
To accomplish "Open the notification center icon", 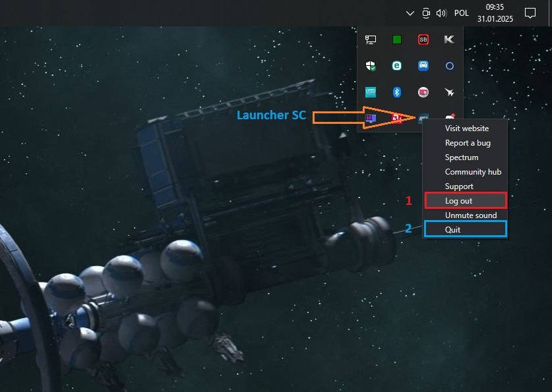I will (x=530, y=13).
